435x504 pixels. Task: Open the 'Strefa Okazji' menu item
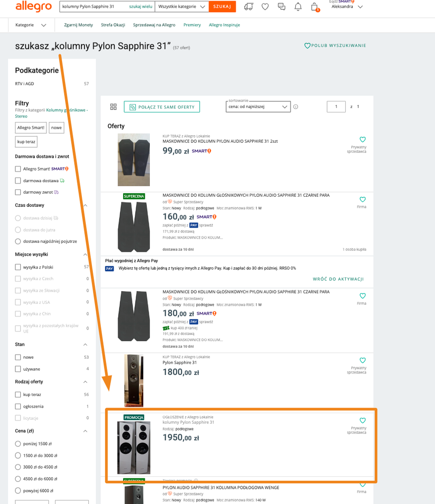pos(114,25)
